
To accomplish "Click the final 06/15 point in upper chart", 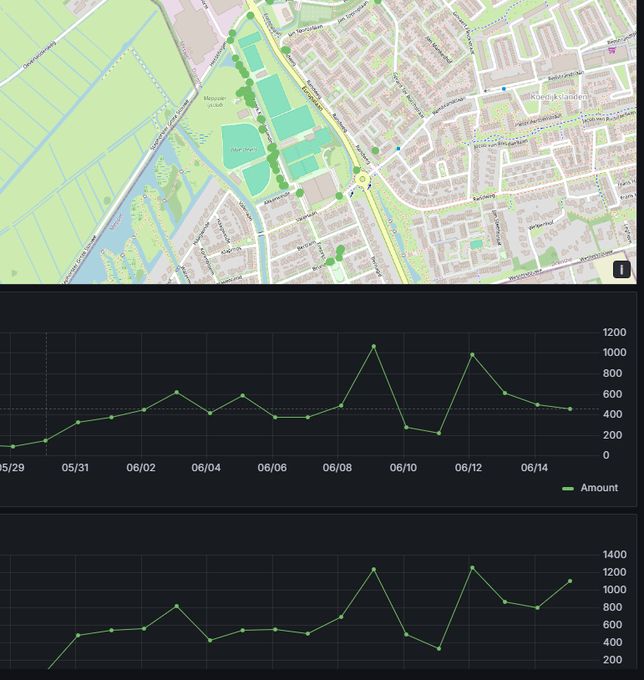I will click(x=570, y=409).
